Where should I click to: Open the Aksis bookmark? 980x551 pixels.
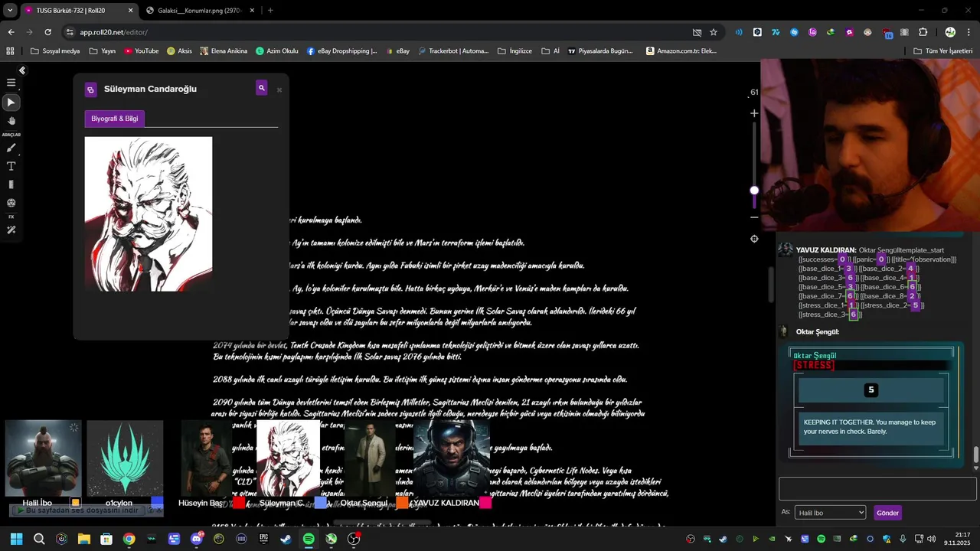click(x=179, y=51)
